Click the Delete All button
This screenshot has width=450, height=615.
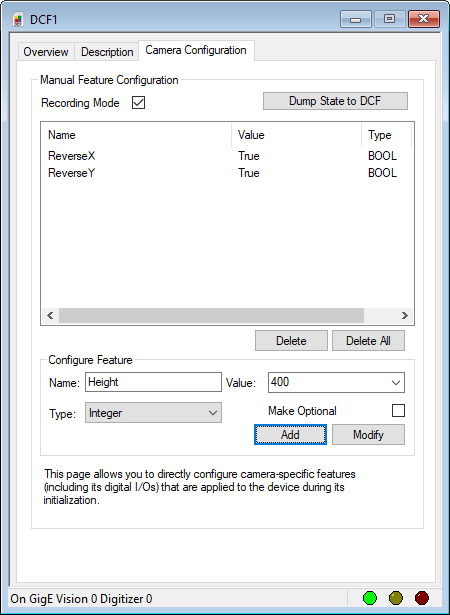[368, 340]
